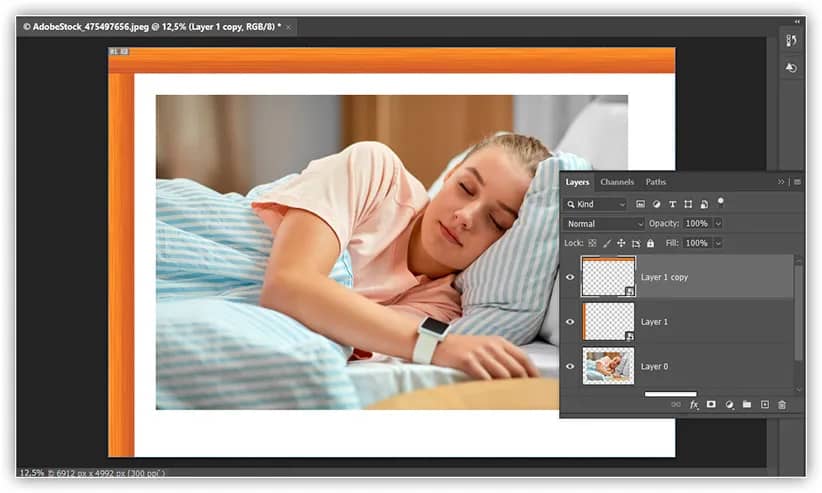Add a layer mask
The height and width of the screenshot is (493, 822).
coord(711,405)
